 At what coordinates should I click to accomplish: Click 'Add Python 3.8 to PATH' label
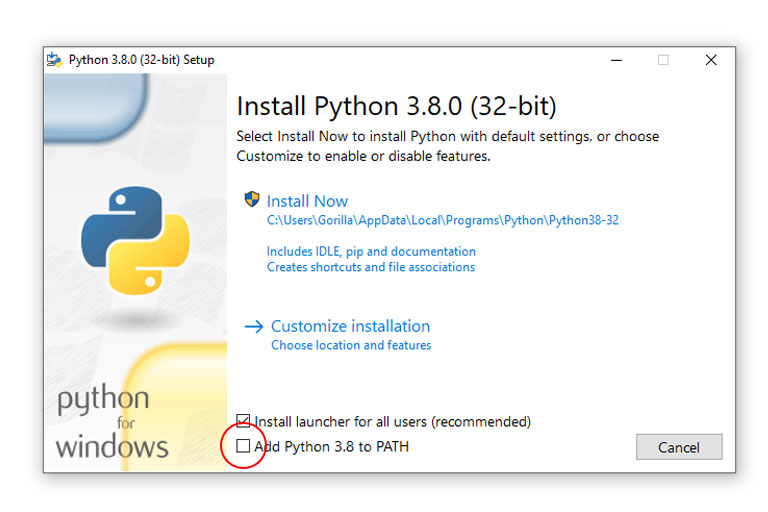[x=332, y=446]
